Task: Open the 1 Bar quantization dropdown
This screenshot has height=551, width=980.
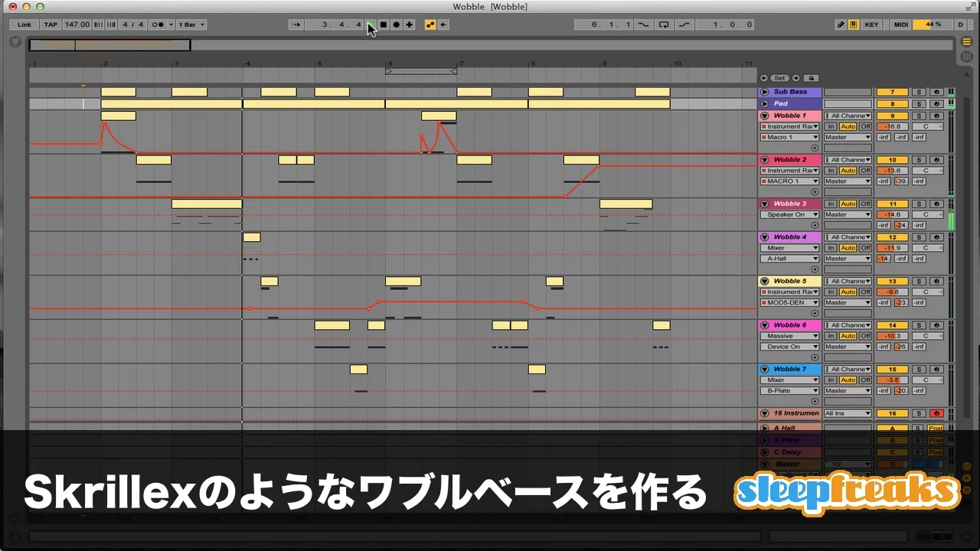Action: pos(191,24)
